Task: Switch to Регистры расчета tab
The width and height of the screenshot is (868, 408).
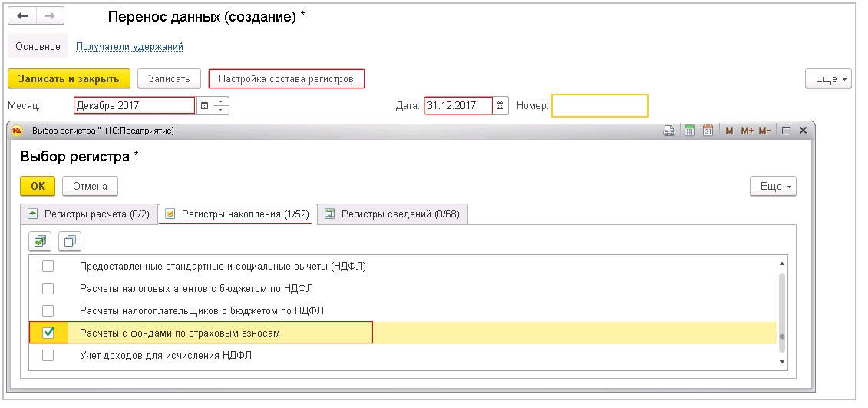Action: [88, 214]
